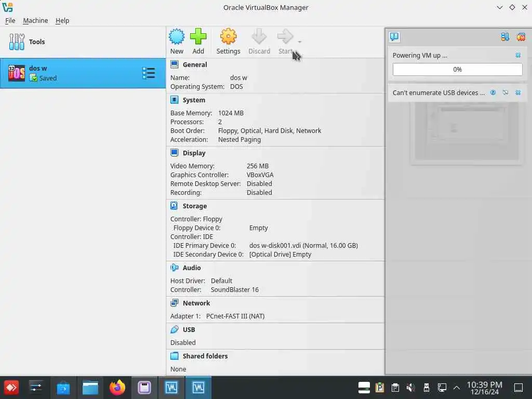Open the notification center icon
Image resolution: width=532 pixels, height=399 pixels.
(394, 37)
